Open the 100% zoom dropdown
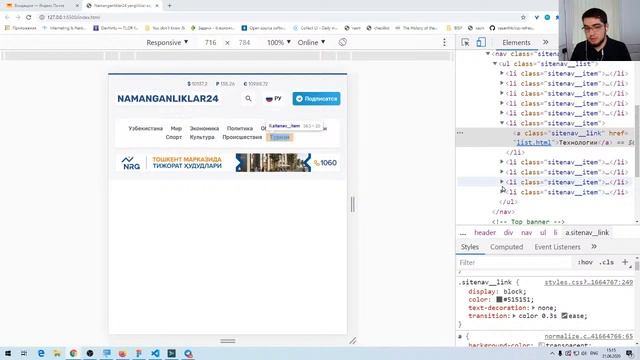The image size is (640, 360). (x=279, y=42)
